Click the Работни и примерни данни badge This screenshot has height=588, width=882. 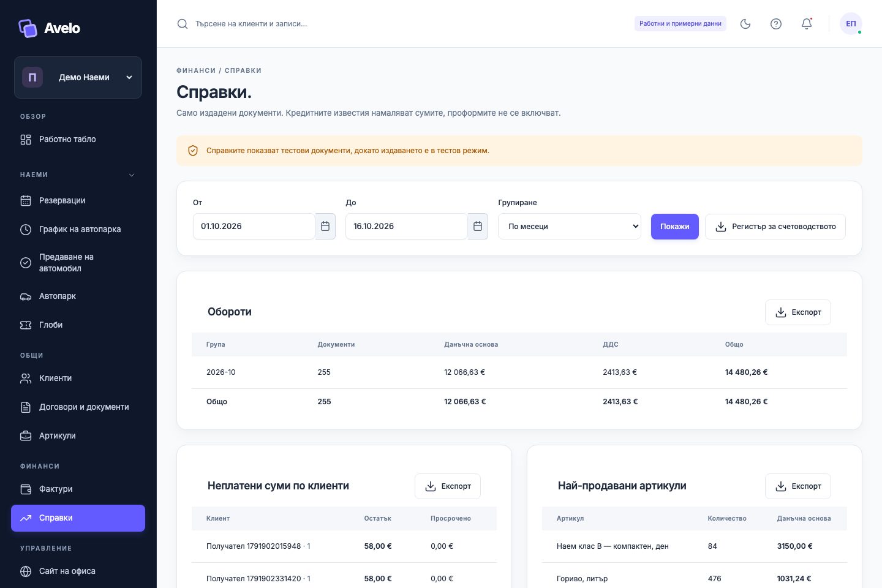point(680,24)
